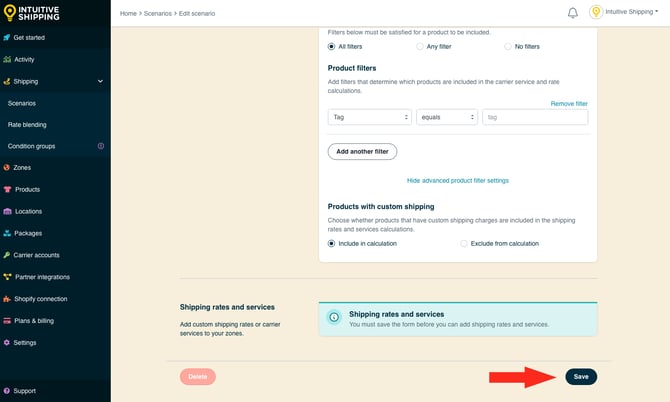Click the Zones globe icon
Viewport: 670px width, 402px height.
coord(7,168)
